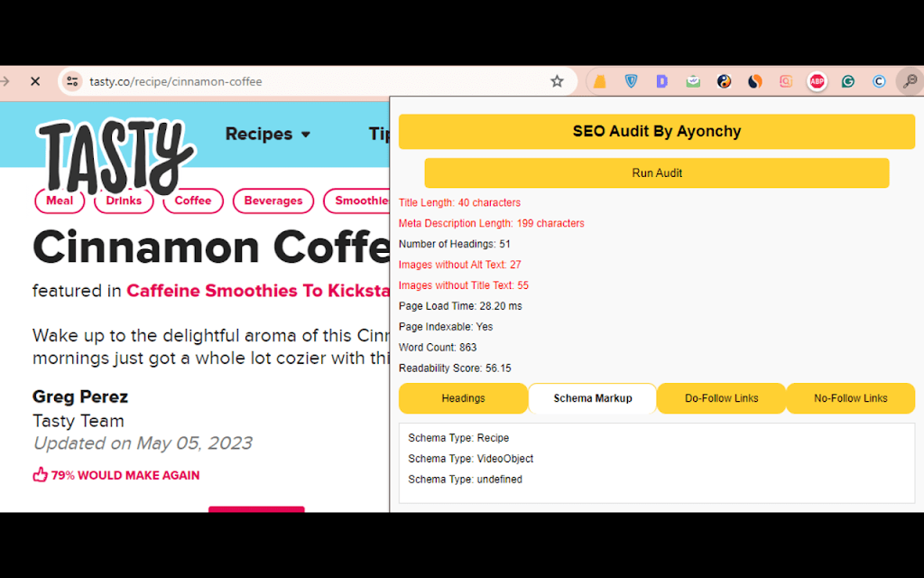
Task: Open the No-Follow Links tab
Action: tap(850, 398)
